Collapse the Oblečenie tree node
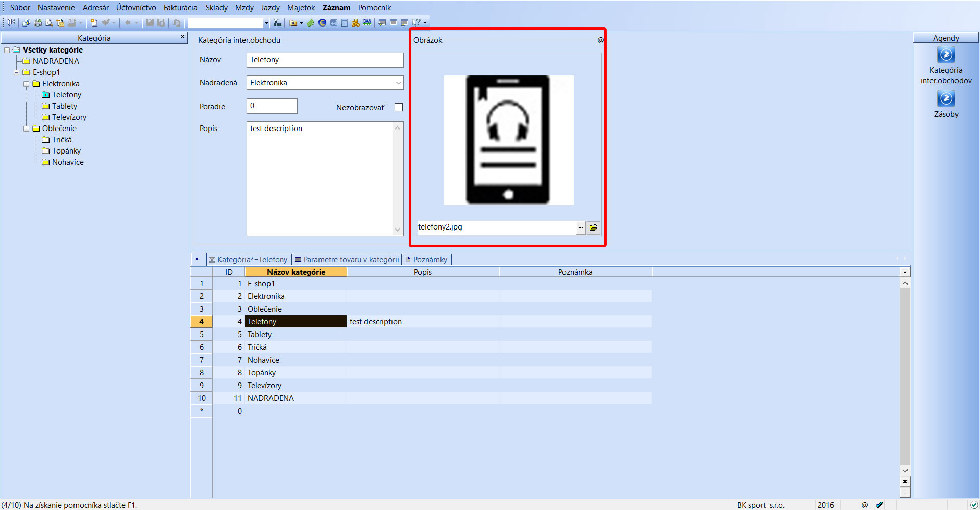980x510 pixels. pos(27,129)
